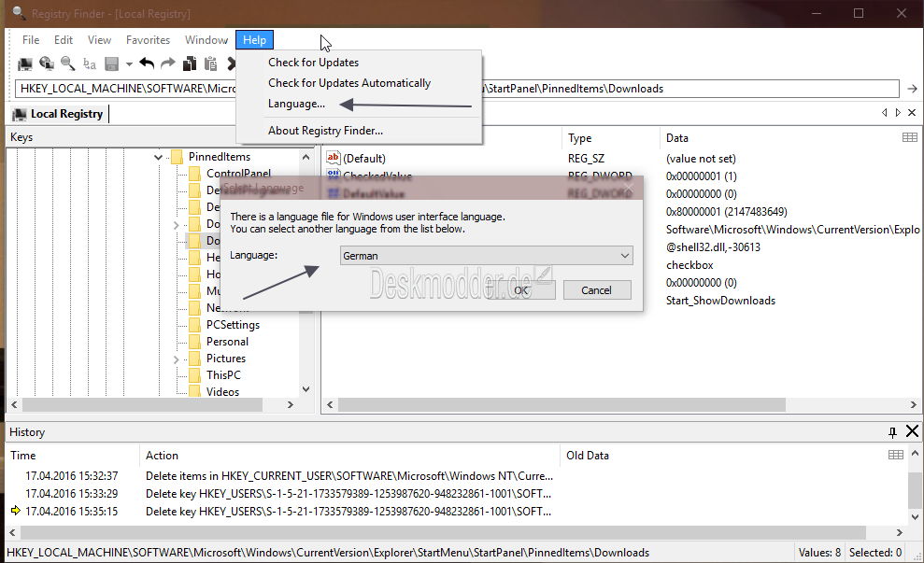Open the Edit menu

[63, 40]
